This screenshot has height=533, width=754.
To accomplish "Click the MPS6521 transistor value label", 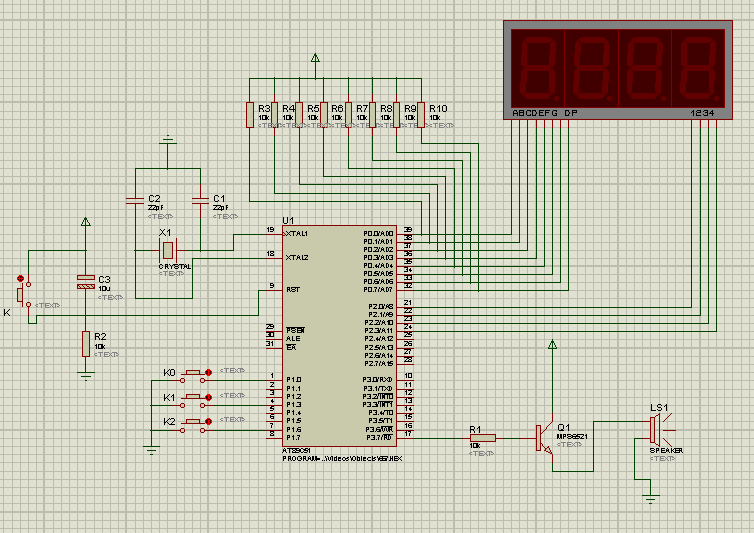I will point(572,437).
